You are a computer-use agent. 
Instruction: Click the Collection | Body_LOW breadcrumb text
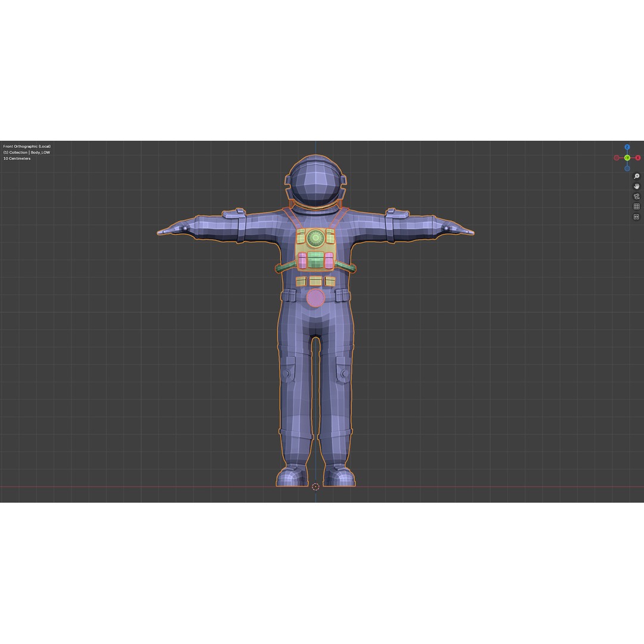pos(27,152)
